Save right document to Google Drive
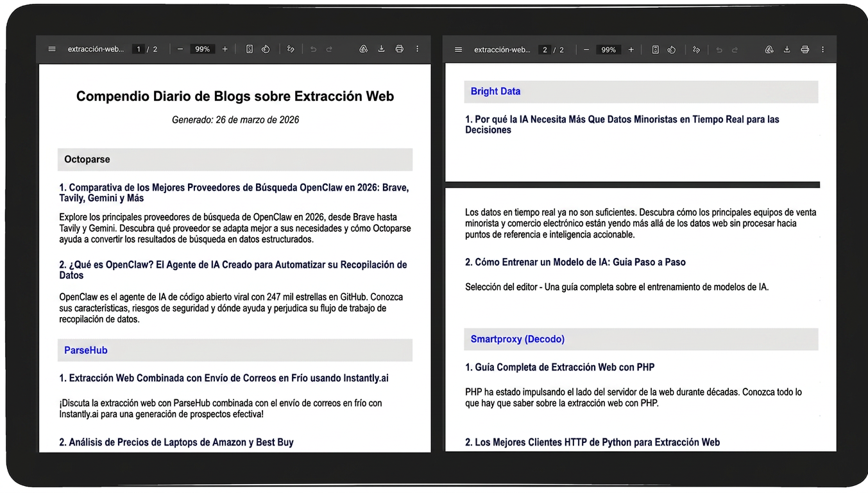The width and height of the screenshot is (868, 493). [769, 49]
